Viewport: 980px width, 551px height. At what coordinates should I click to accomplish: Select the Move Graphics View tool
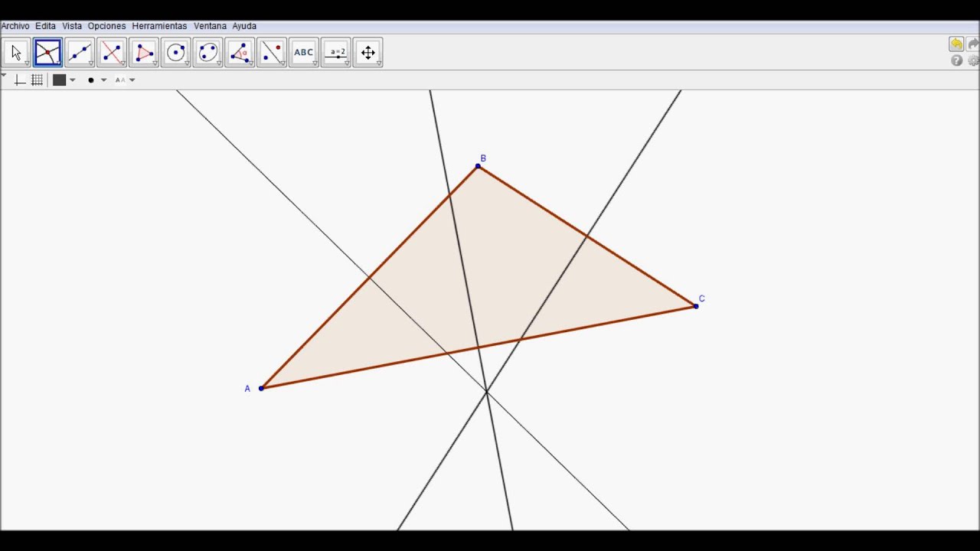368,53
